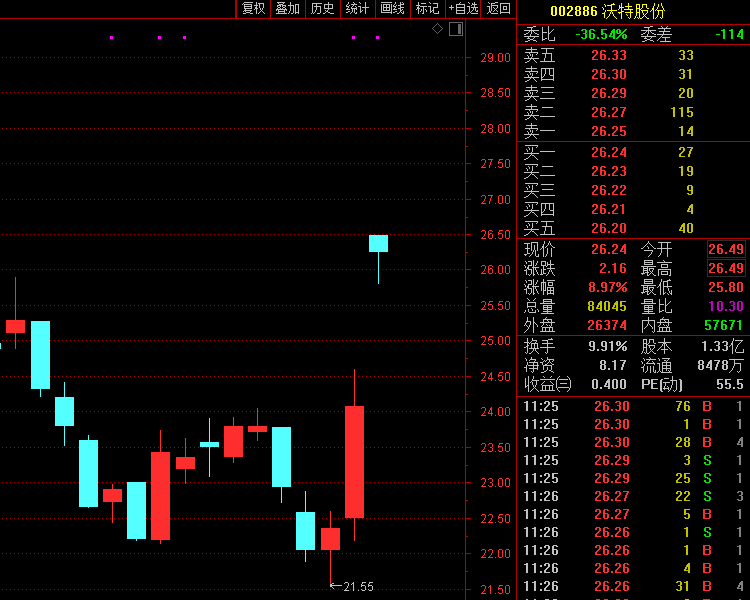Screen dimensions: 750x600
Task: Click the 21.55 low price marker
Action: point(357,586)
